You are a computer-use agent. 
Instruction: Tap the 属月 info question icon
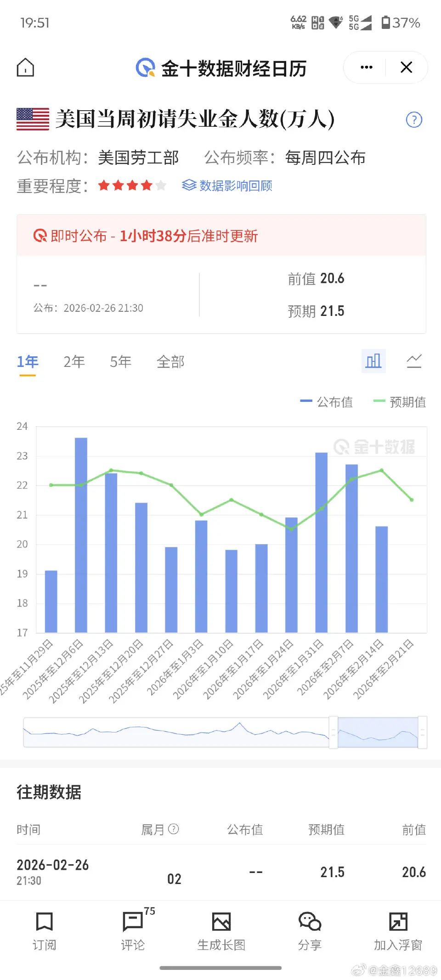click(x=174, y=829)
